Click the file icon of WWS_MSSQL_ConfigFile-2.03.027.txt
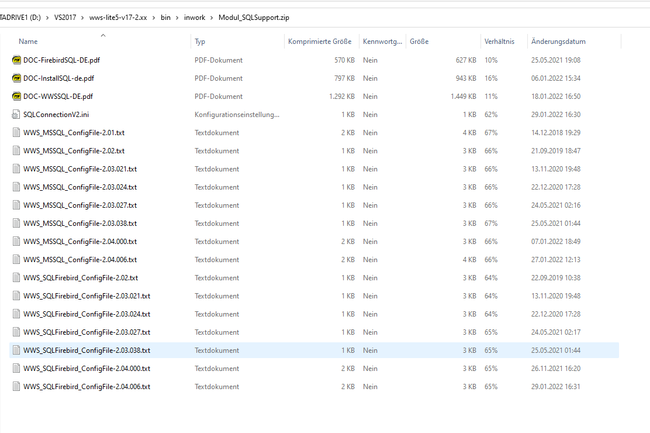 pyautogui.click(x=16, y=205)
